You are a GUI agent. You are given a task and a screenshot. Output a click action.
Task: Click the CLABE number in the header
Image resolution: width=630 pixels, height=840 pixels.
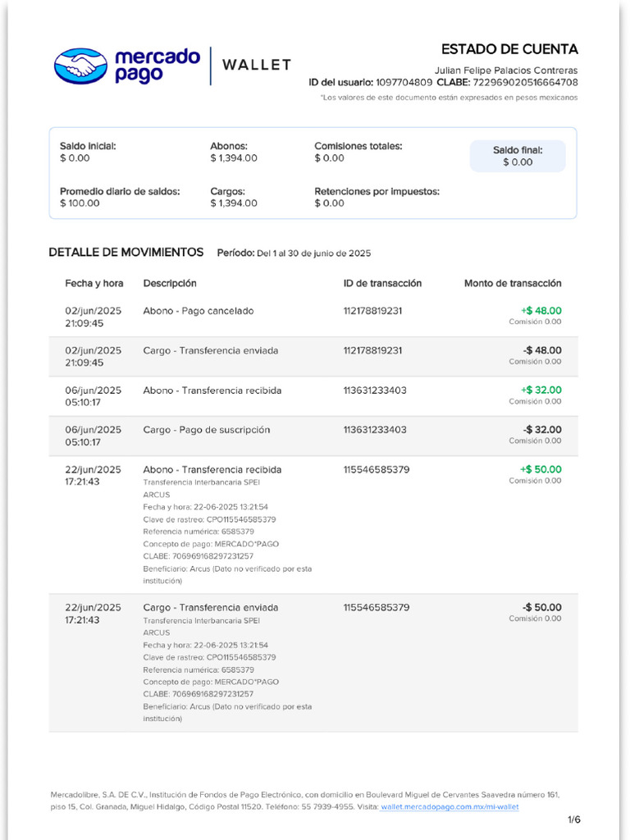pyautogui.click(x=525, y=83)
